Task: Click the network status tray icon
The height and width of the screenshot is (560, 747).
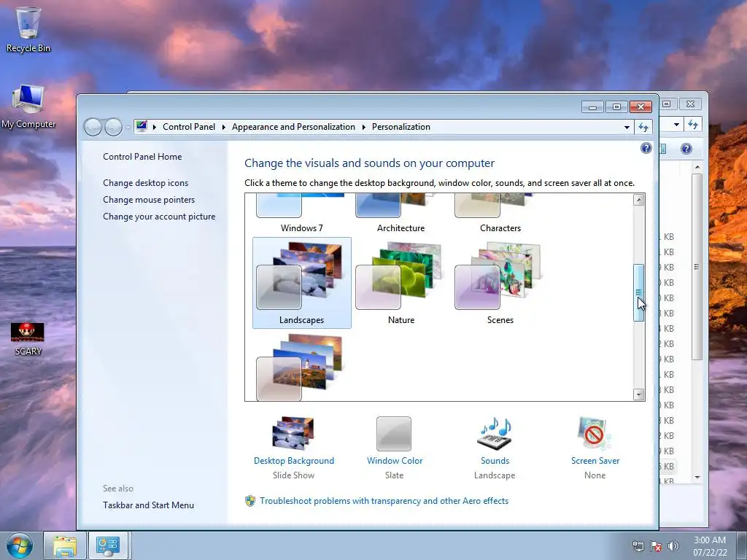Action: click(638, 546)
